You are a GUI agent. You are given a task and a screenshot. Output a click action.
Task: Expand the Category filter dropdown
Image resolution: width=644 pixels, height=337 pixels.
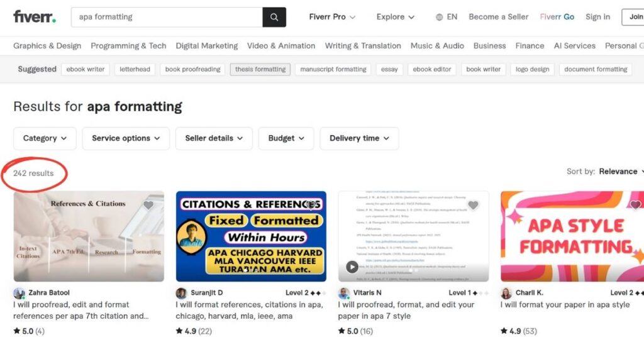pyautogui.click(x=45, y=138)
